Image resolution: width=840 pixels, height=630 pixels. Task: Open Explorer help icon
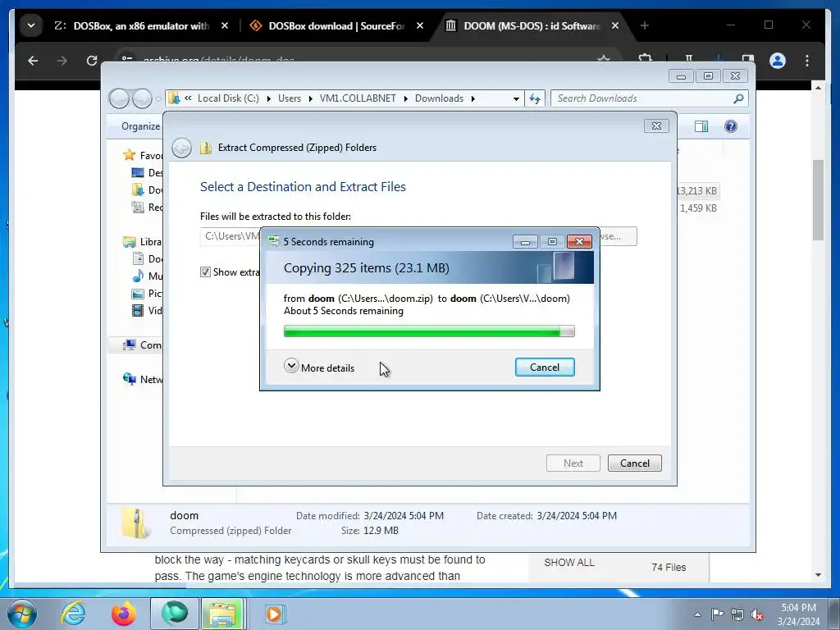pyautogui.click(x=730, y=126)
